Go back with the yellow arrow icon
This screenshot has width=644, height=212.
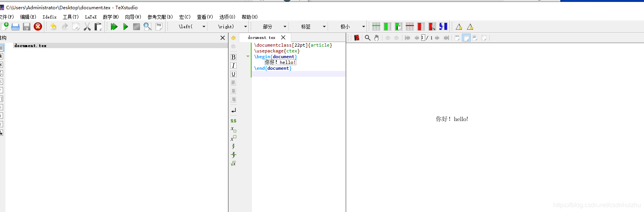coord(233,38)
